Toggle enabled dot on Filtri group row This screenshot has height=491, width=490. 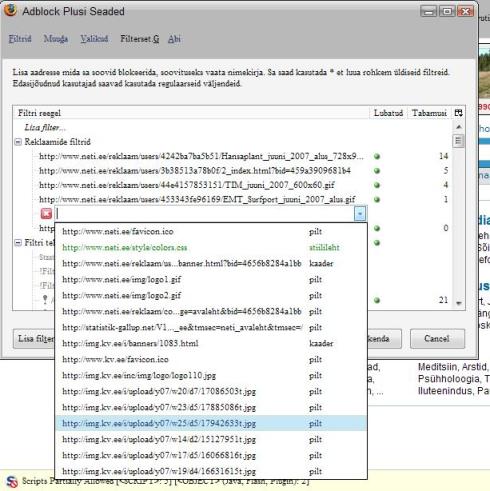377,243
